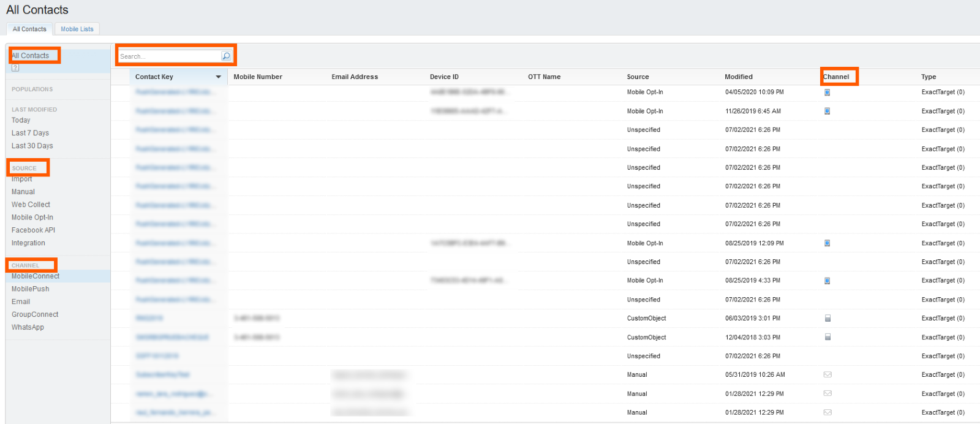This screenshot has width=980, height=424.
Task: Select the MobilePush channel filter
Action: pos(31,289)
